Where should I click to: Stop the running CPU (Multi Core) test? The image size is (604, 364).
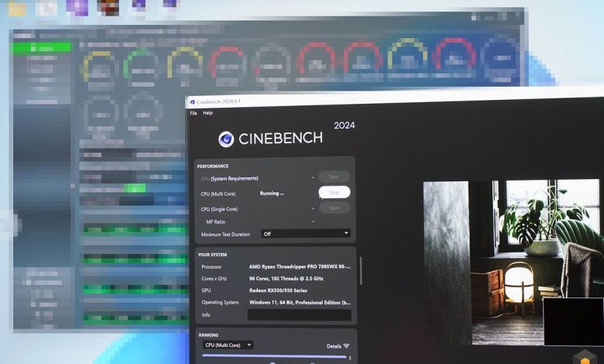334,192
